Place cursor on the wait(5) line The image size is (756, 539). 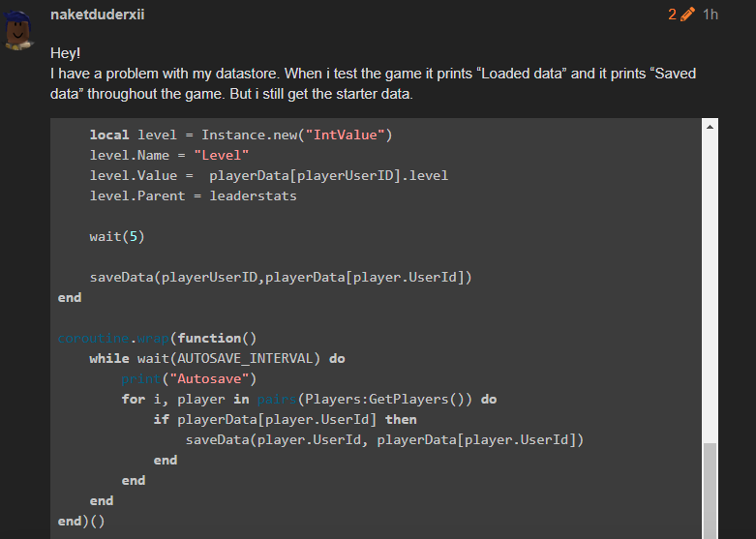117,236
